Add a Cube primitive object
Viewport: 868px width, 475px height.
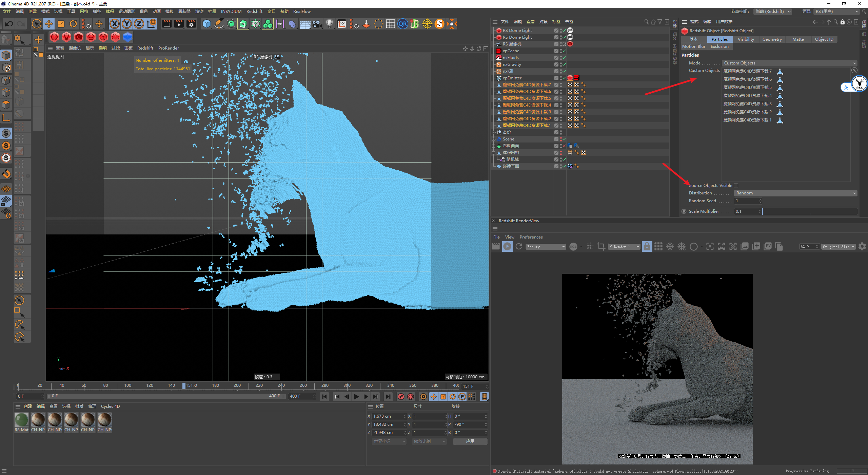[206, 24]
